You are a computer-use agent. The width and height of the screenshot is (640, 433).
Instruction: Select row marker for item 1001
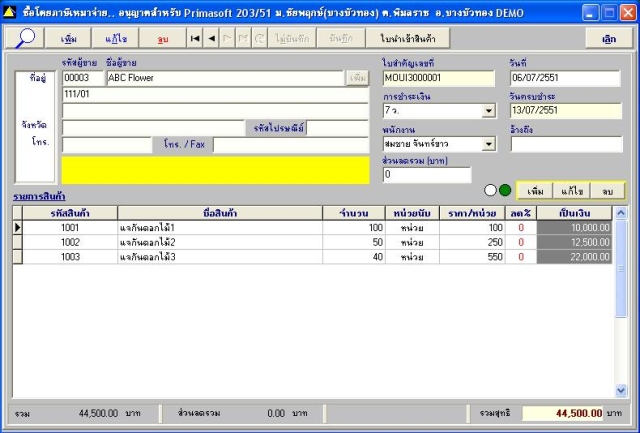click(17, 228)
